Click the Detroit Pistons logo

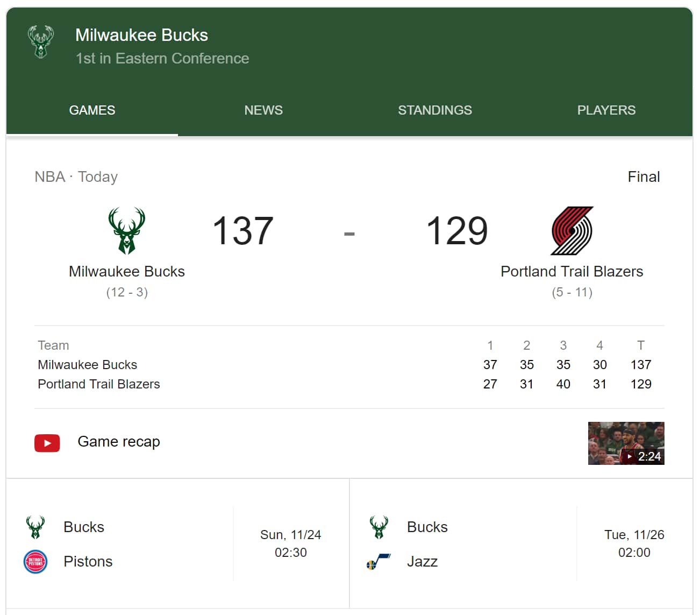click(35, 562)
